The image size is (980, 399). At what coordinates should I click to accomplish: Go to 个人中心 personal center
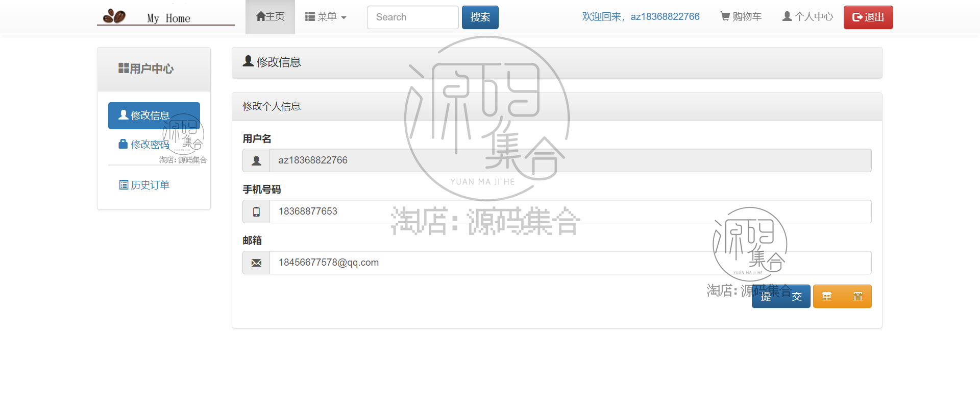pyautogui.click(x=807, y=17)
